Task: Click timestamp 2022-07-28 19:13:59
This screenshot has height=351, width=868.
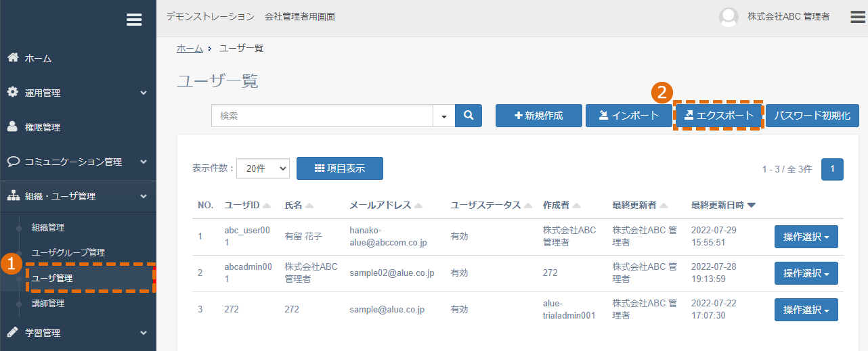Action: click(x=714, y=273)
